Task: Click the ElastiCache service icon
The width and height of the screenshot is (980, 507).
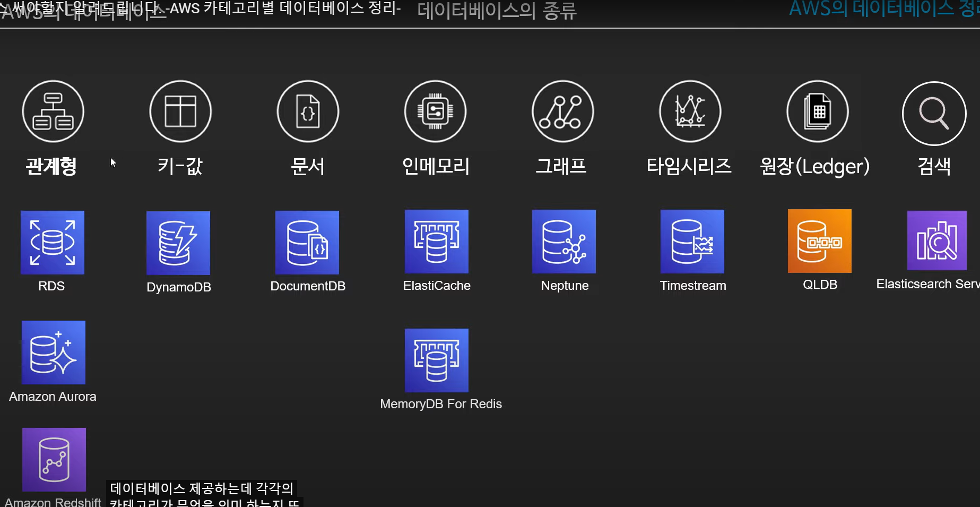Action: click(x=437, y=242)
